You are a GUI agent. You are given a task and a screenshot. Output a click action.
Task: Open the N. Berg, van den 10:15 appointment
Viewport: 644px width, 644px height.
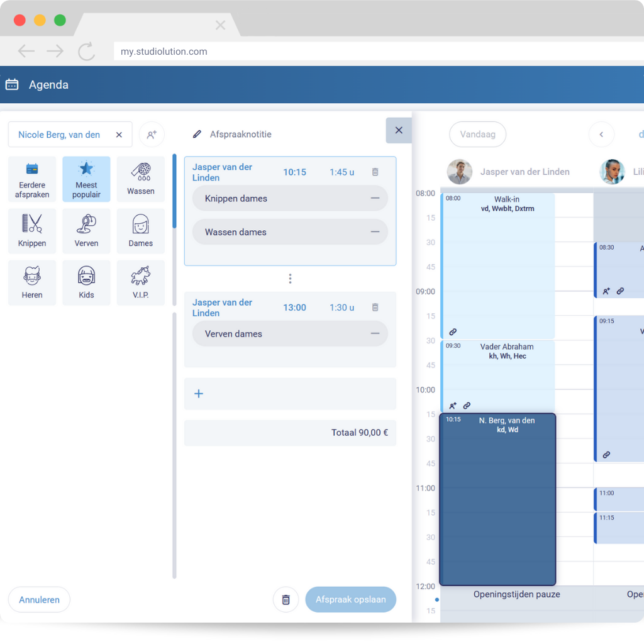click(x=498, y=499)
